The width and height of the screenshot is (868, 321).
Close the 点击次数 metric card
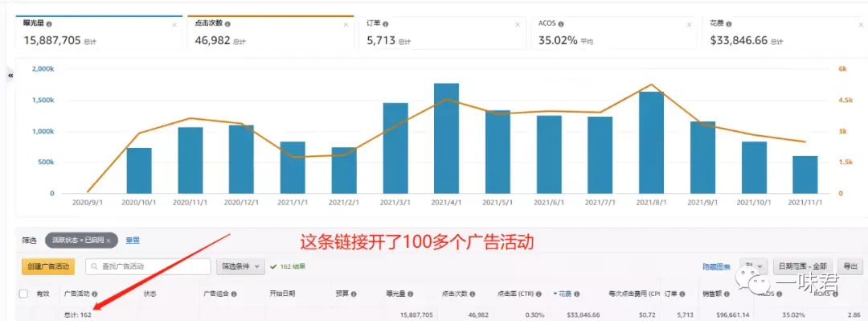click(346, 25)
